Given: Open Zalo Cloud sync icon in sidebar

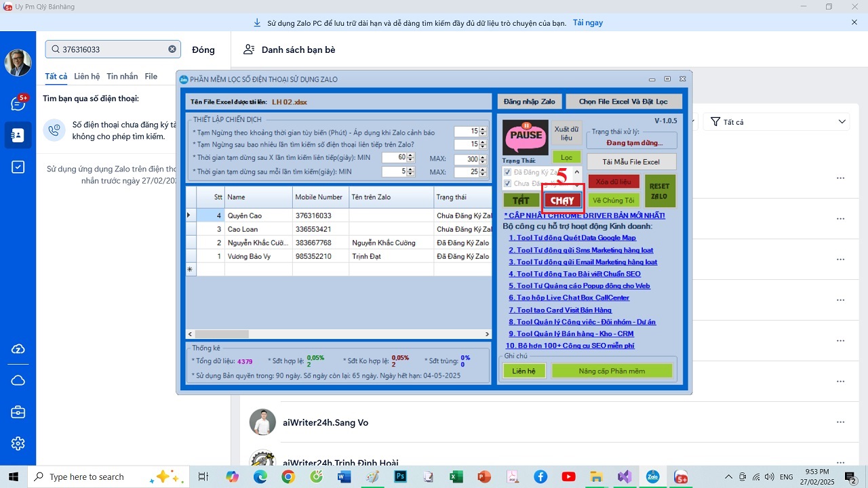Looking at the screenshot, I should coord(18,348).
